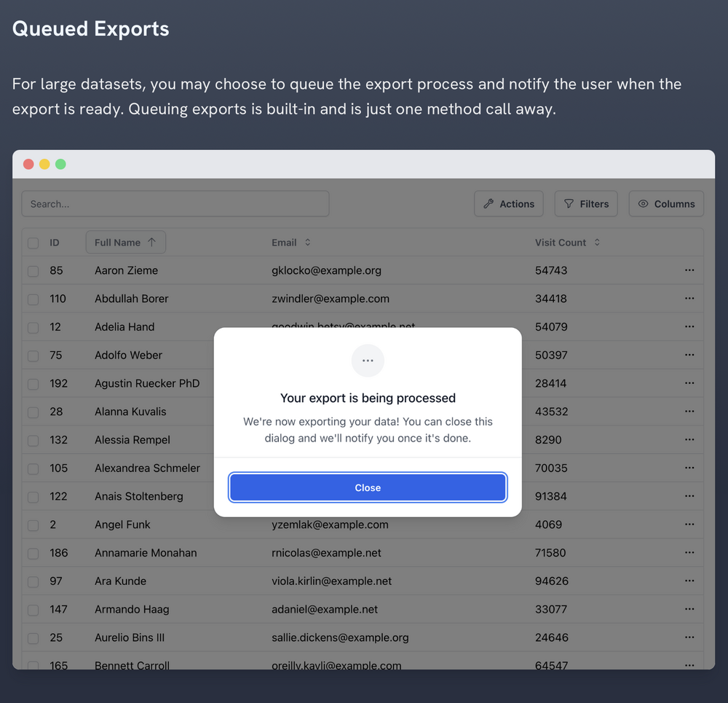
Task: Open row actions menu for Alessia Rempel
Action: 689,439
